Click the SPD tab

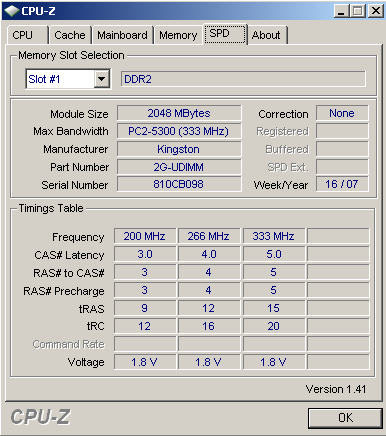(x=225, y=34)
